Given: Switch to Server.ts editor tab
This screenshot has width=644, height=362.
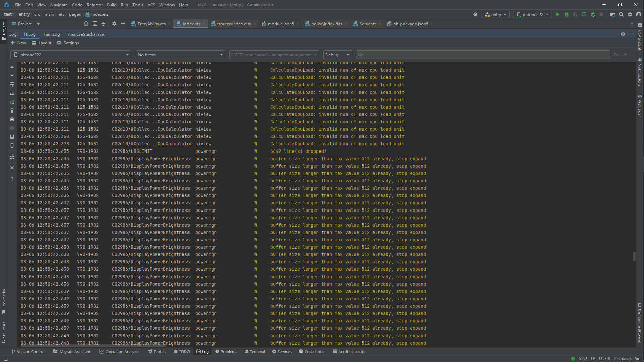Looking at the screenshot, I should pyautogui.click(x=368, y=24).
